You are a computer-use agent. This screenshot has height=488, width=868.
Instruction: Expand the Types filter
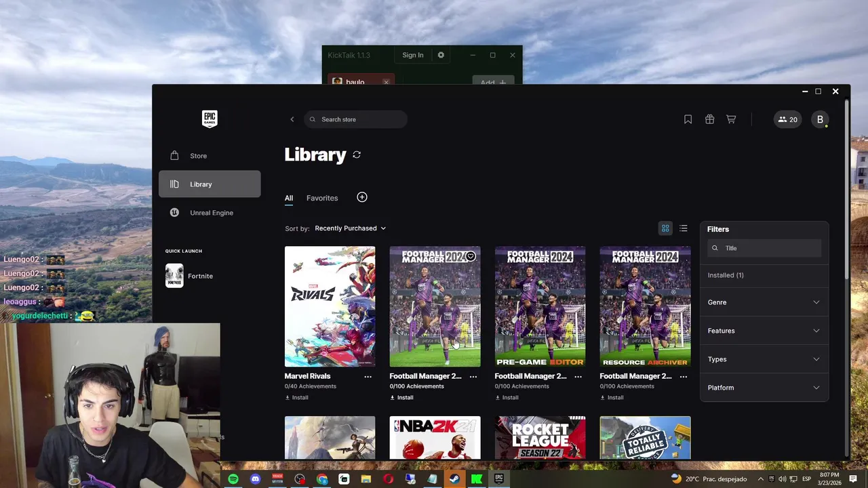(764, 359)
